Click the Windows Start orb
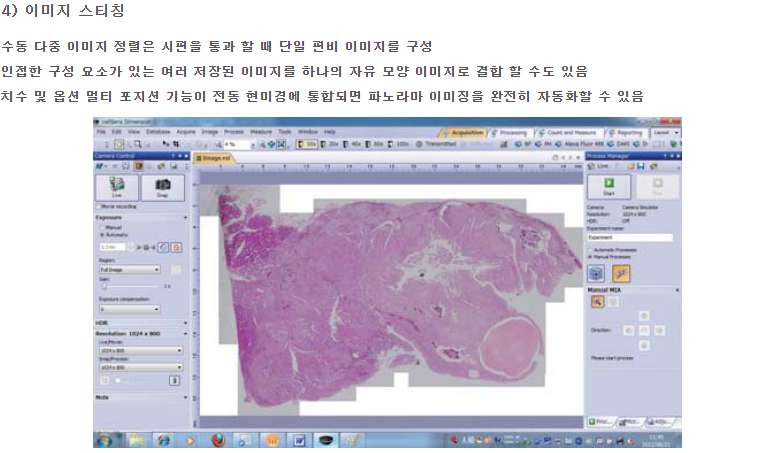 tap(103, 439)
